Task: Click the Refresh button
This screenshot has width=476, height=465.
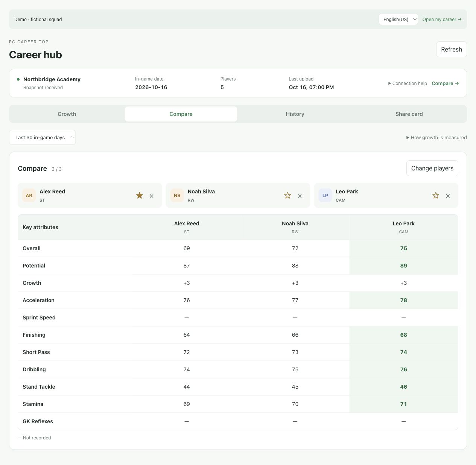Action: 452,49
